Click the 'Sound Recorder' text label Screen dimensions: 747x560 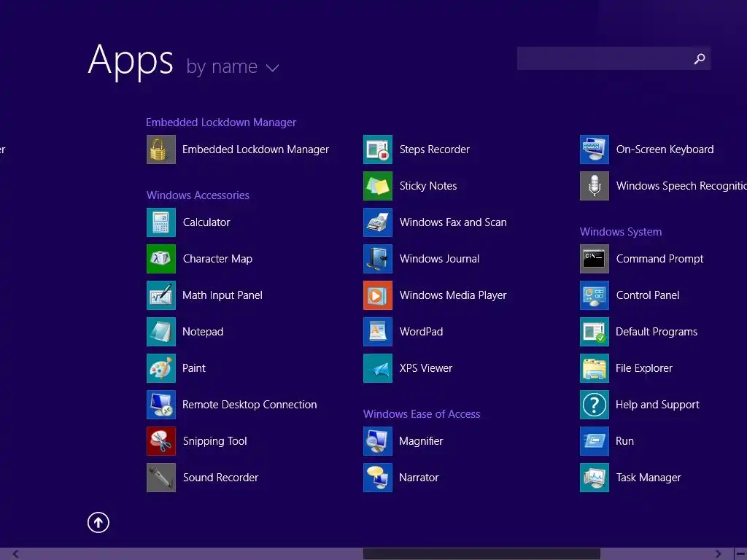click(x=220, y=478)
